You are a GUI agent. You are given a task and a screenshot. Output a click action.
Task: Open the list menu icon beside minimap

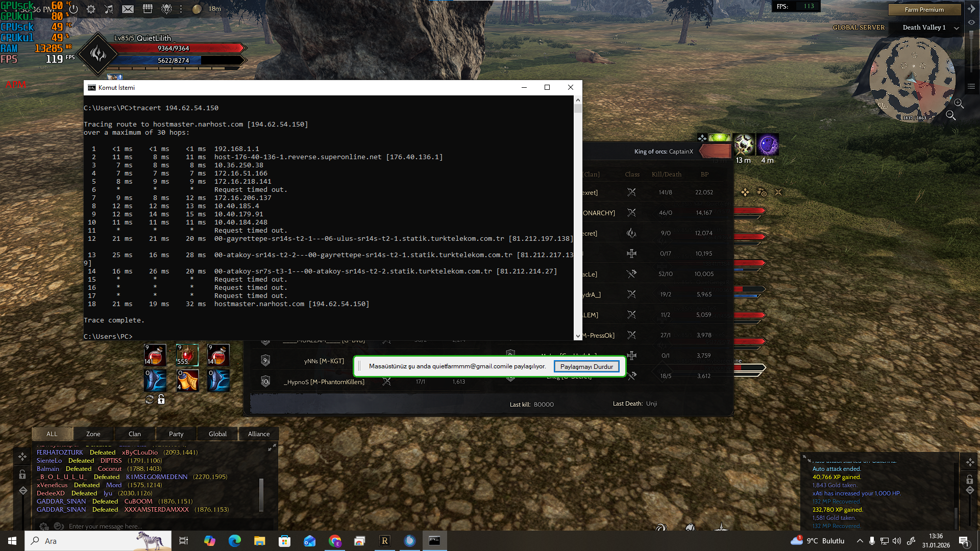(971, 86)
